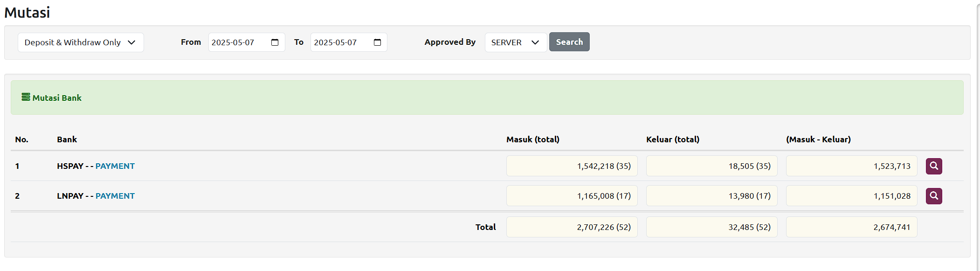The image size is (980, 271).
Task: Click the LNPAY Masuk minus Keluar field
Action: click(851, 196)
